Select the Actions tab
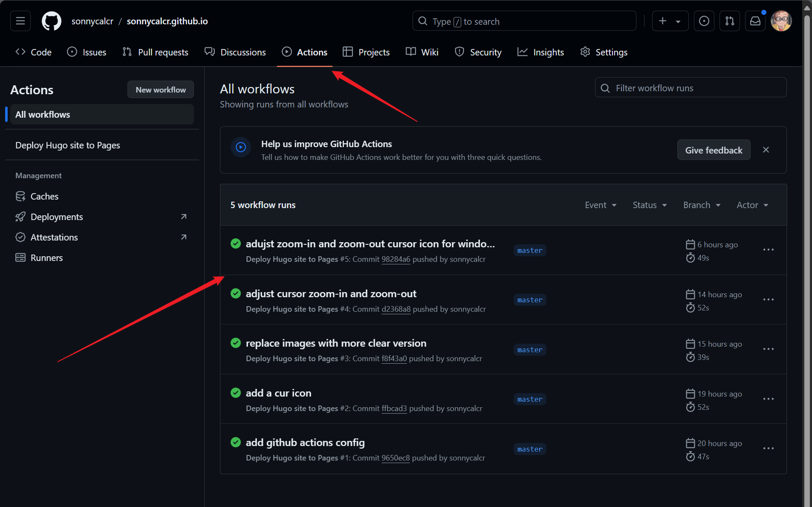The height and width of the screenshot is (507, 812). [305, 52]
